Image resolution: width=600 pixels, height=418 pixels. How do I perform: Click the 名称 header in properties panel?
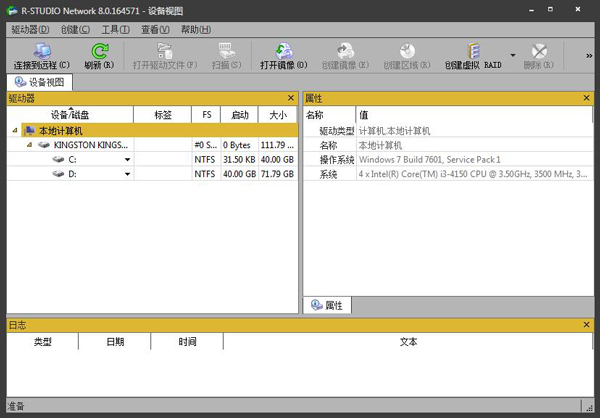(330, 114)
